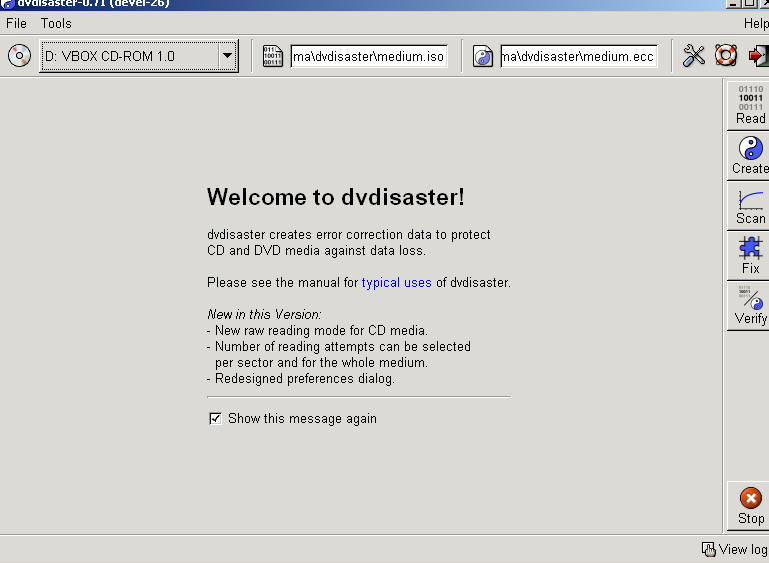Create error correction data with Create
Image resolution: width=769 pixels, height=563 pixels.
[x=748, y=155]
